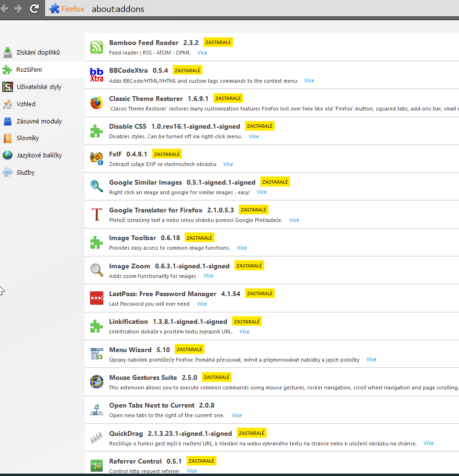This screenshot has width=459, height=476.
Task: Click the Linkification puzzle icon
Action: coord(97,326)
